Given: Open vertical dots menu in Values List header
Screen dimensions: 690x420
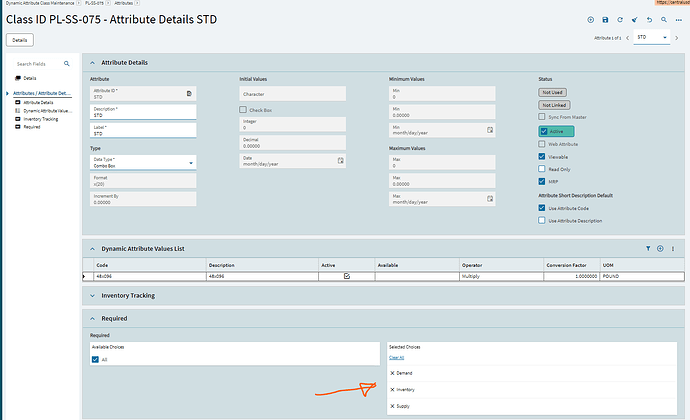Looking at the screenshot, I should tap(673, 249).
